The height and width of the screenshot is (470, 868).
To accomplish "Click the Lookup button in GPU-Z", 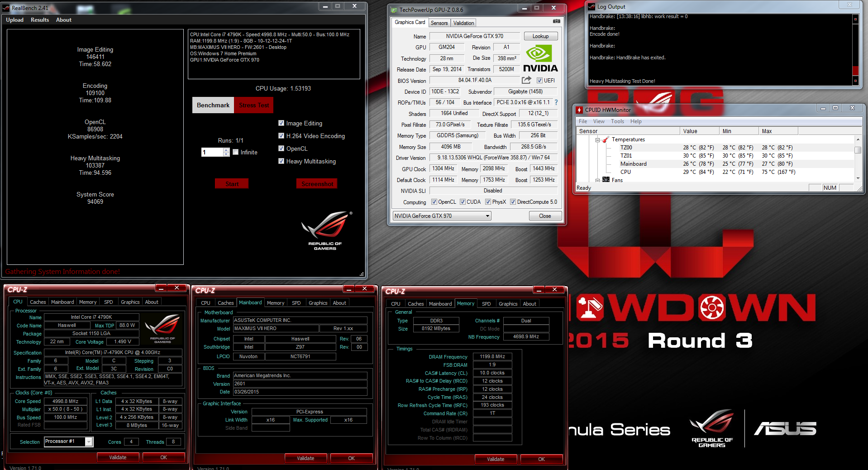I will (540, 36).
